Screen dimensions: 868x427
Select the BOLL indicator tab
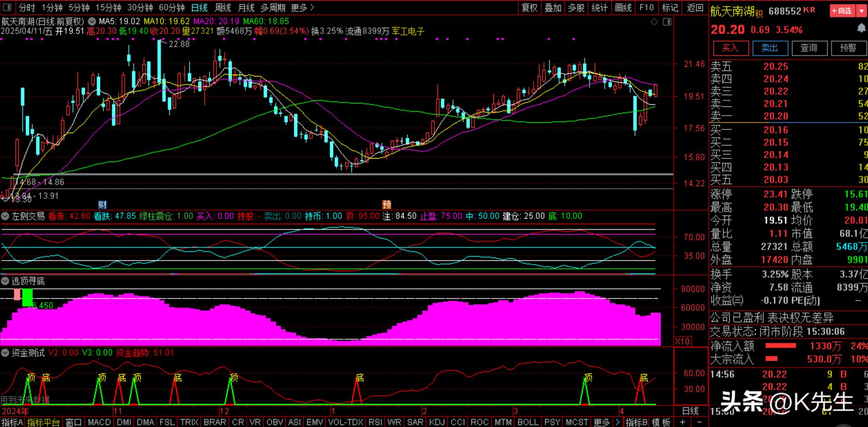tap(528, 422)
